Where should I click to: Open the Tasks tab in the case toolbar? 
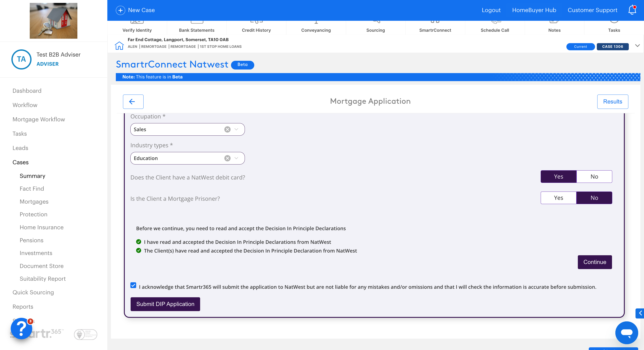(x=614, y=28)
